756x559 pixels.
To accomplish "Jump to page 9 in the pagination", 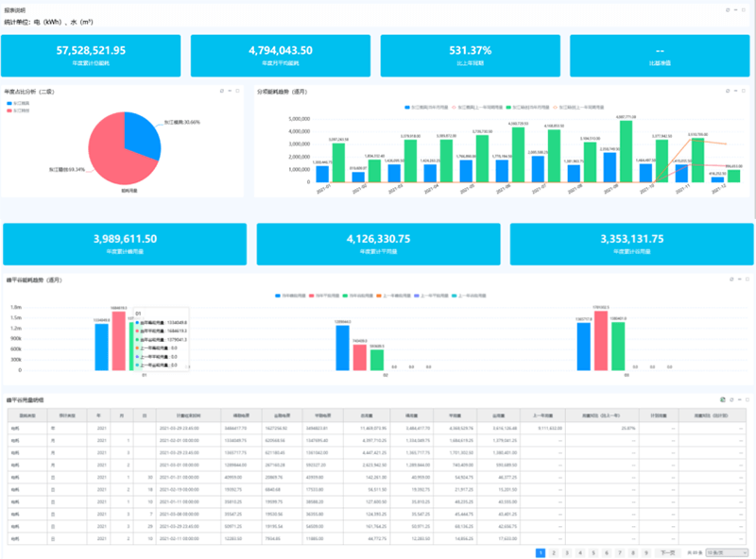I will [645, 551].
